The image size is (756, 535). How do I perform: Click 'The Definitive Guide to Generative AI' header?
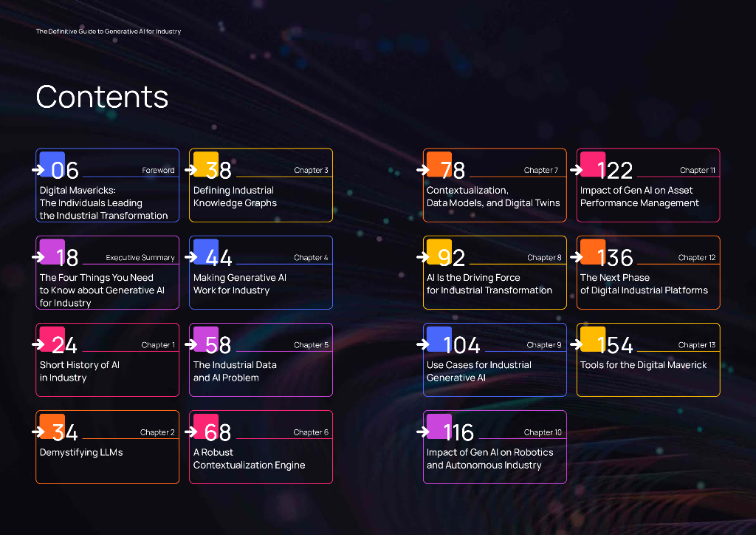(109, 31)
